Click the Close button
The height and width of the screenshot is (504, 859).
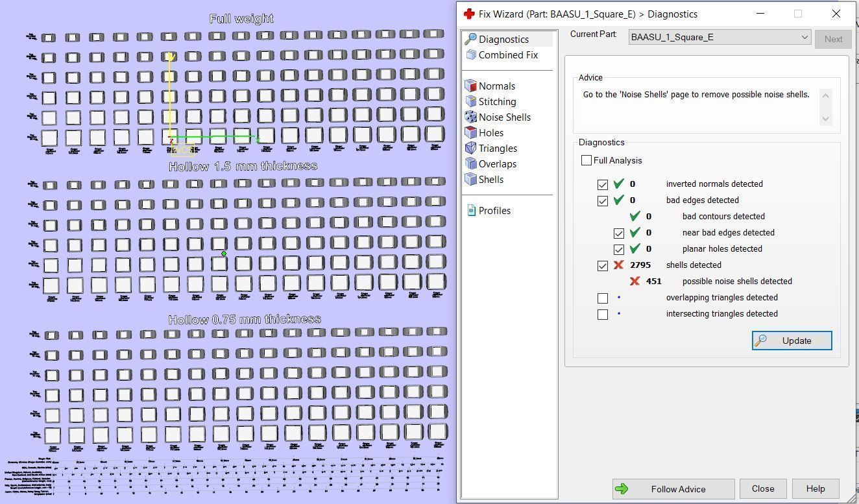[x=763, y=488]
